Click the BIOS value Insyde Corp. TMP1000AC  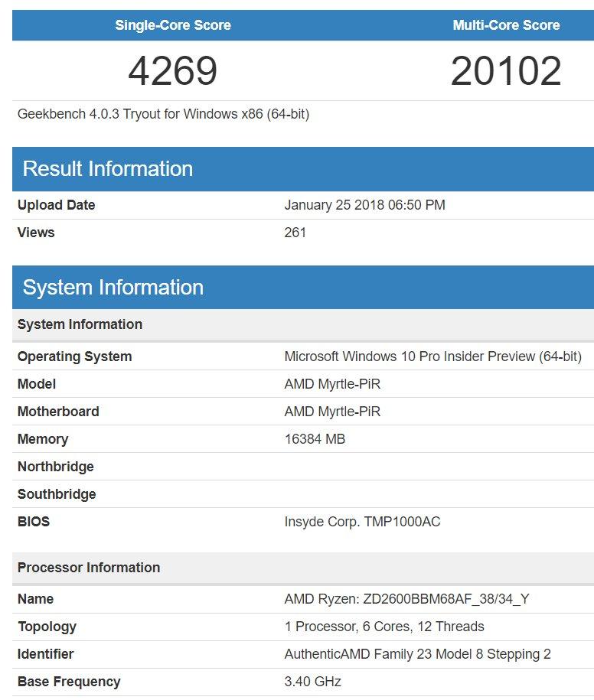pos(362,522)
